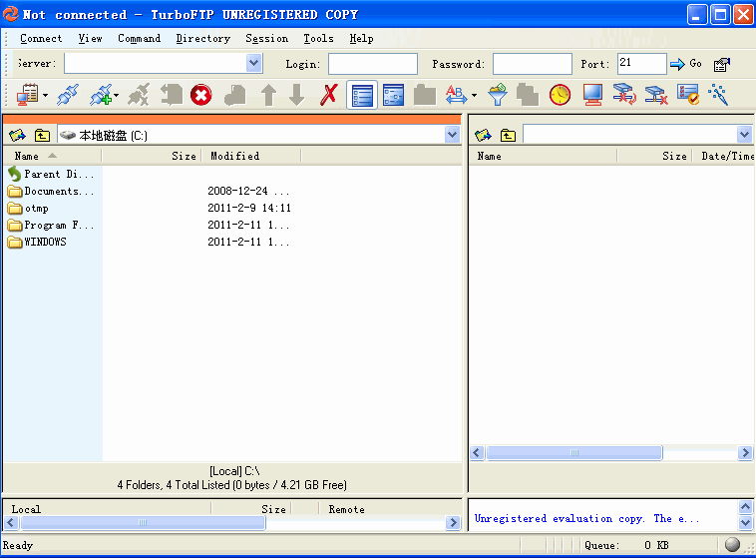Open the Site Manager address book icon

pos(27,95)
